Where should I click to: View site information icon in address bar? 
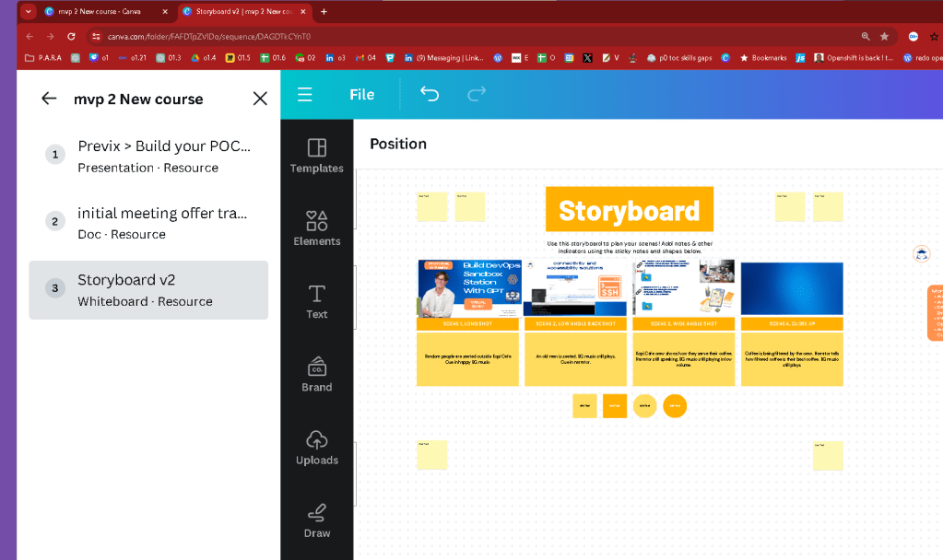tap(96, 37)
